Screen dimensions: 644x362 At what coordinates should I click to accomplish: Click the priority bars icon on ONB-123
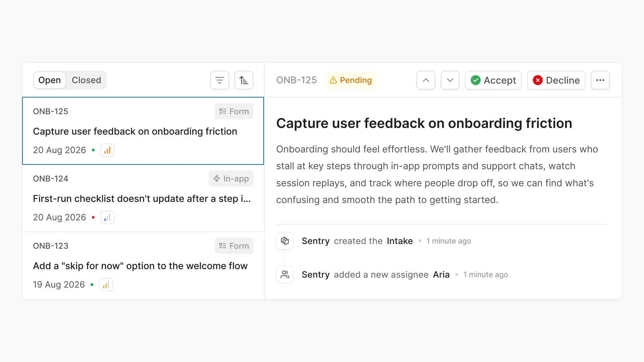pyautogui.click(x=106, y=285)
